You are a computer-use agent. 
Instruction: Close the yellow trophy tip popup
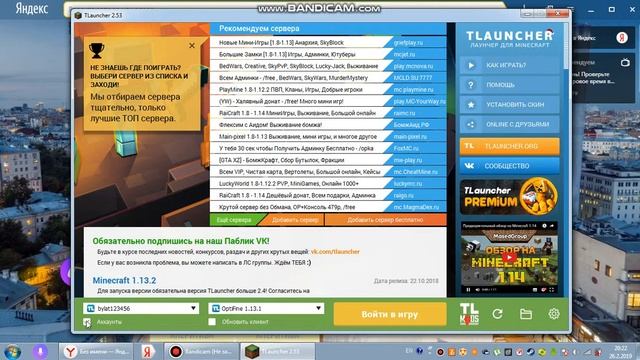click(x=192, y=46)
